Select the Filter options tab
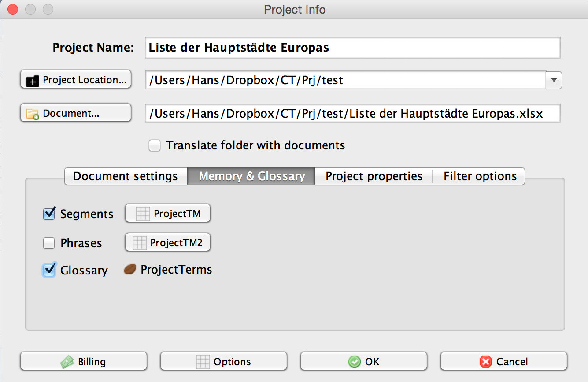Image resolution: width=588 pixels, height=382 pixels. coord(480,176)
